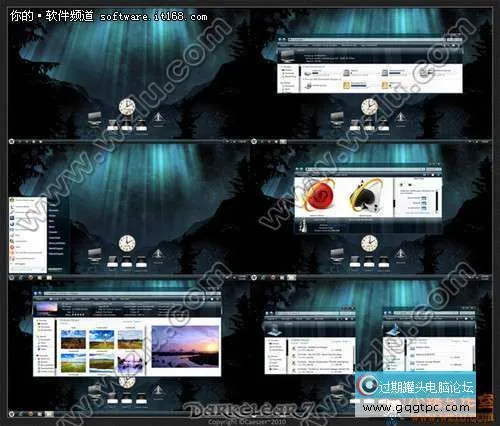The height and width of the screenshot is (426, 500).
Task: Click the clock gadget on the top-left desktop
Action: (x=127, y=107)
